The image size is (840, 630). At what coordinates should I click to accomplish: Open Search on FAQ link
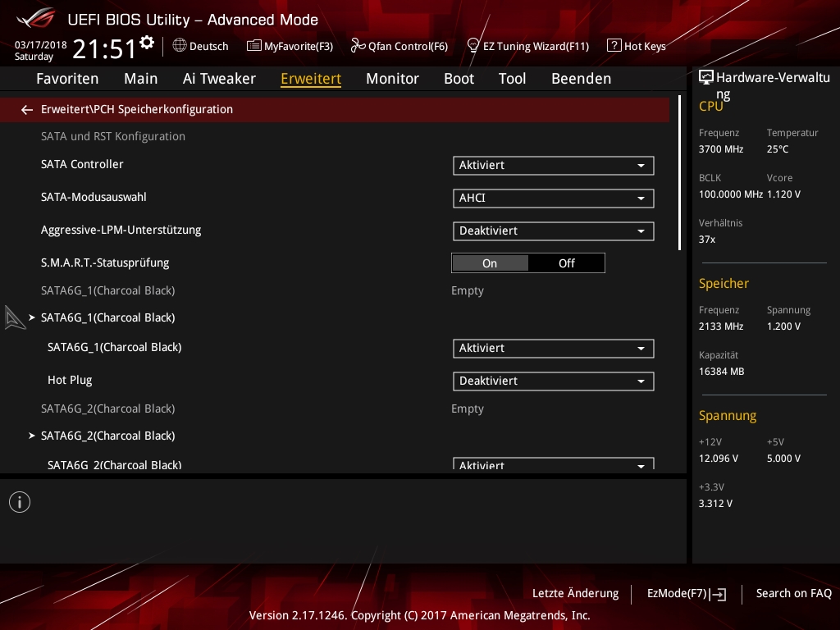[794, 594]
